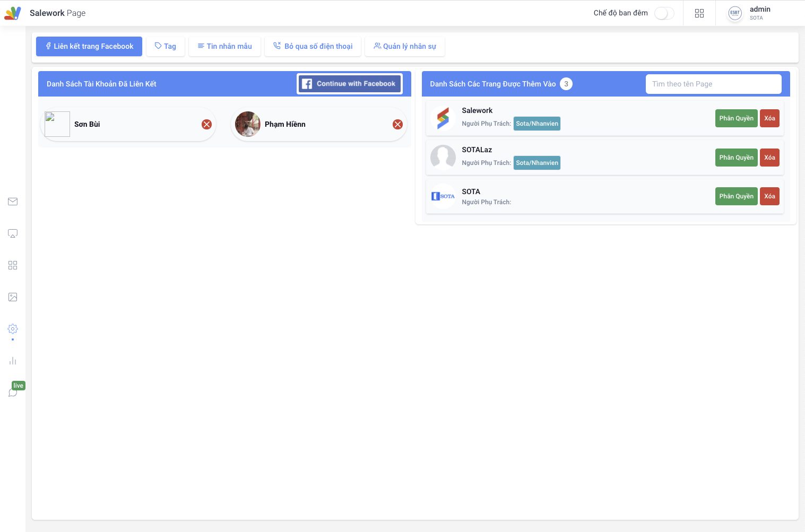Click Phân Quyền for Salework page
Image resolution: width=805 pixels, height=532 pixels.
pos(736,118)
